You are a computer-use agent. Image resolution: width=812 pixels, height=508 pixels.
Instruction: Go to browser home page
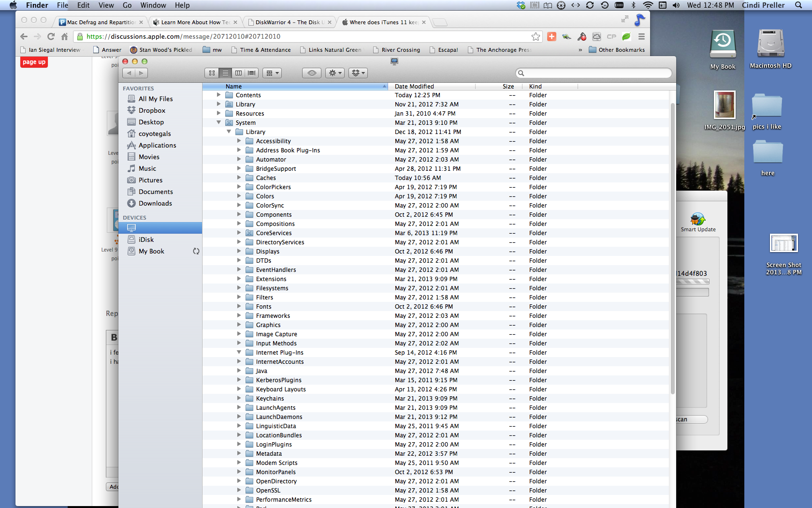click(x=64, y=36)
